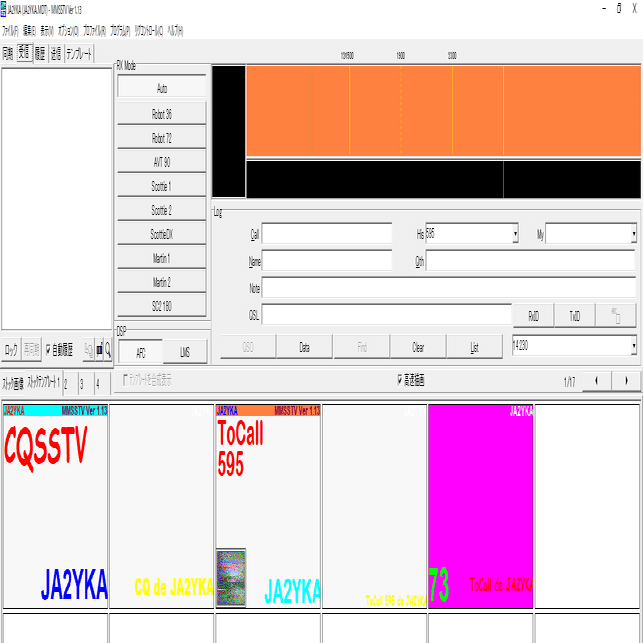
Task: Select Martin 2 RX mode
Action: coord(162,282)
